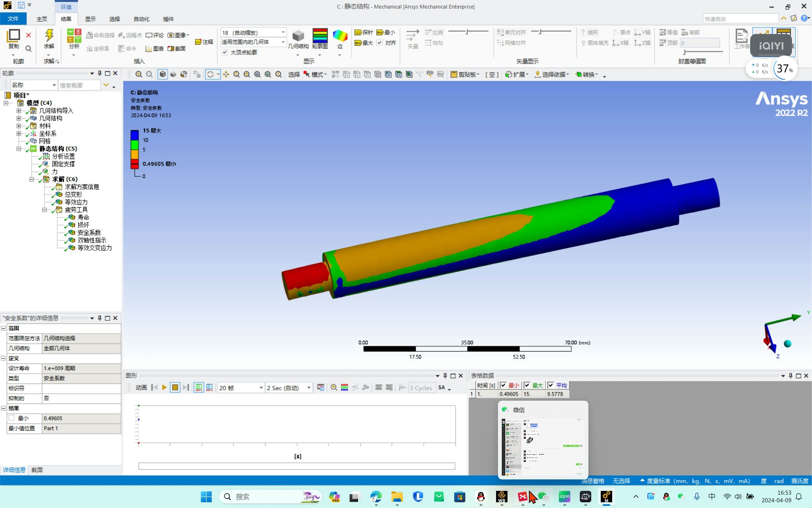Click the Duplicate (复制) icon
This screenshot has height=508, width=812.
tap(14, 35)
